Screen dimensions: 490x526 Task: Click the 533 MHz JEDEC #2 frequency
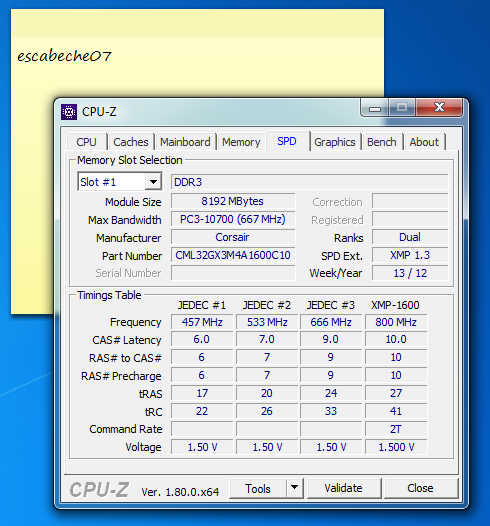[267, 322]
